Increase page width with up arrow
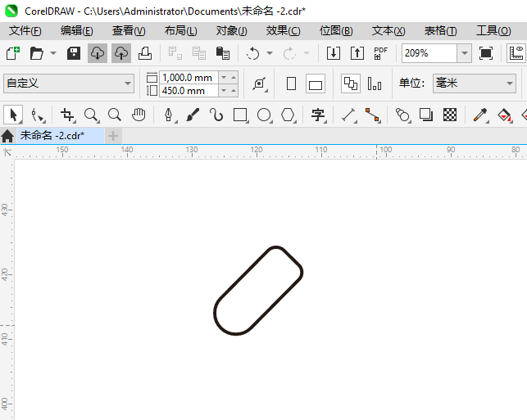The height and width of the screenshot is (420, 527). (x=234, y=78)
